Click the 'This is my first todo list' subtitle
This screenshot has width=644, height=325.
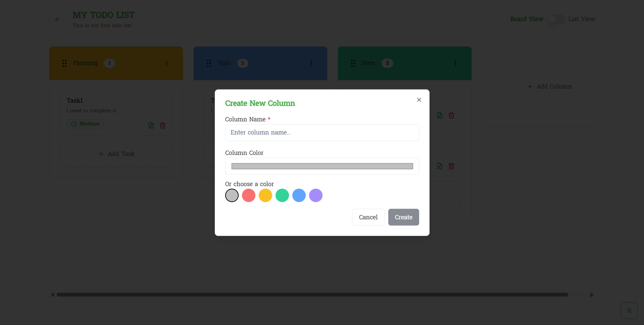(x=102, y=25)
